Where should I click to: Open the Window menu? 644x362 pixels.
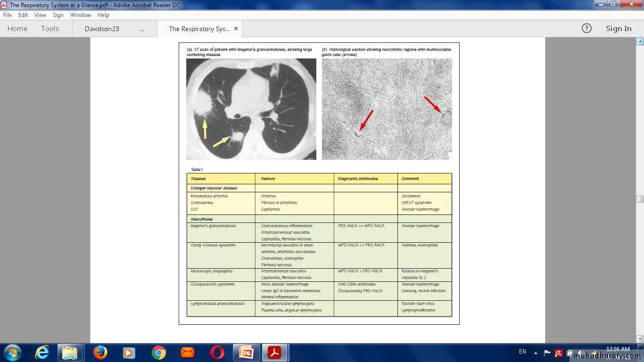[x=81, y=15]
